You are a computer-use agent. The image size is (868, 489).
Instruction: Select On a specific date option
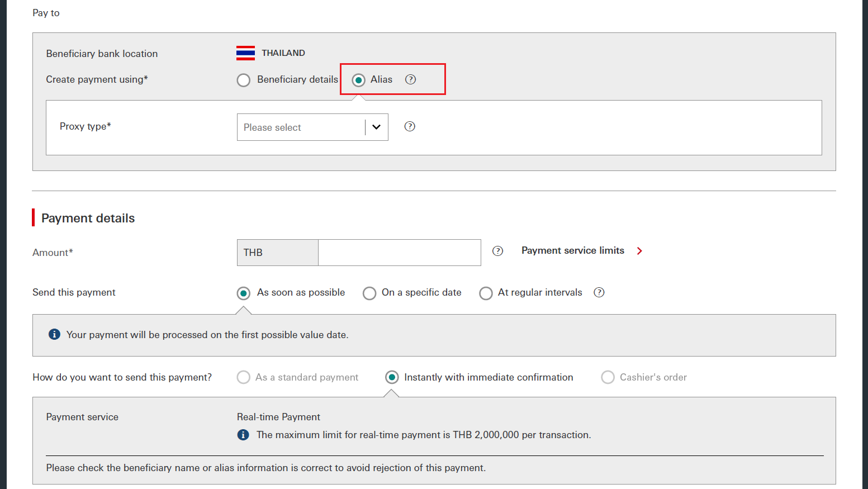(x=369, y=293)
